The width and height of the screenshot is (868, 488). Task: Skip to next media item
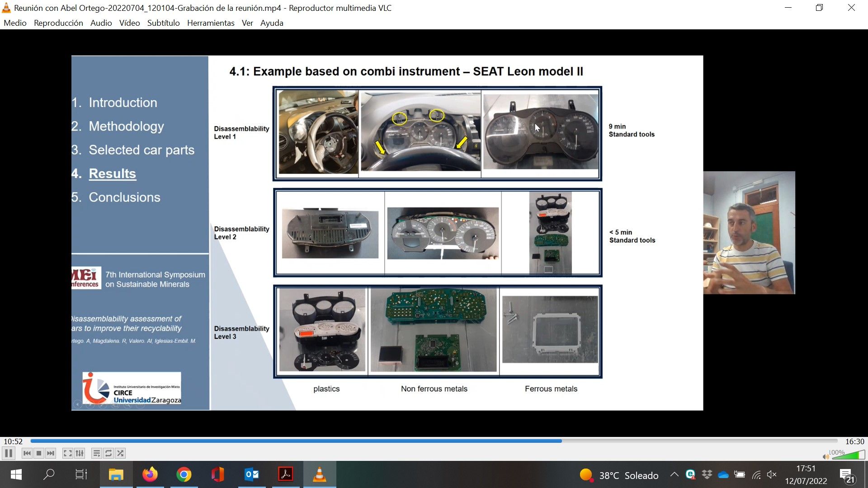tap(51, 453)
